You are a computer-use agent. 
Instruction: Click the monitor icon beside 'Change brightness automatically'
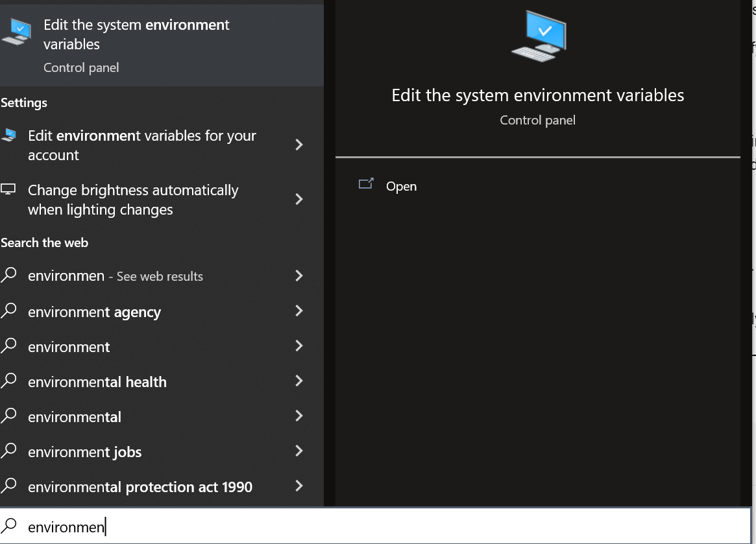(8, 190)
